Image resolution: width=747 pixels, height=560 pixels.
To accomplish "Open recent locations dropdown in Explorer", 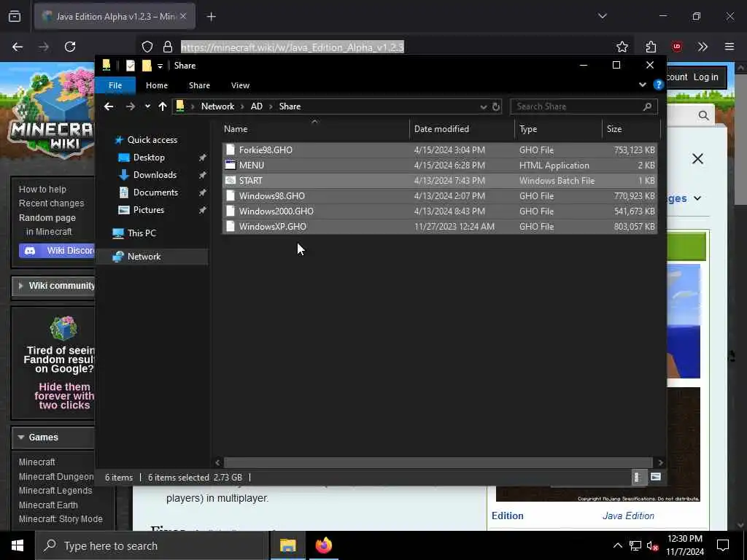I will point(147,106).
